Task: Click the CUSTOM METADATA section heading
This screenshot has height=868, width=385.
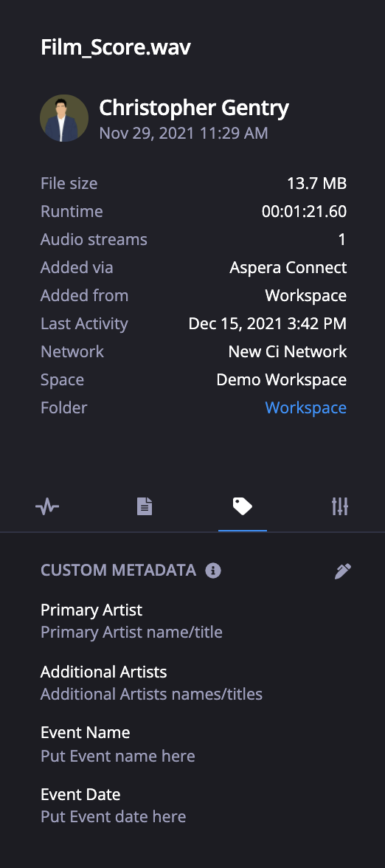Action: (x=118, y=570)
